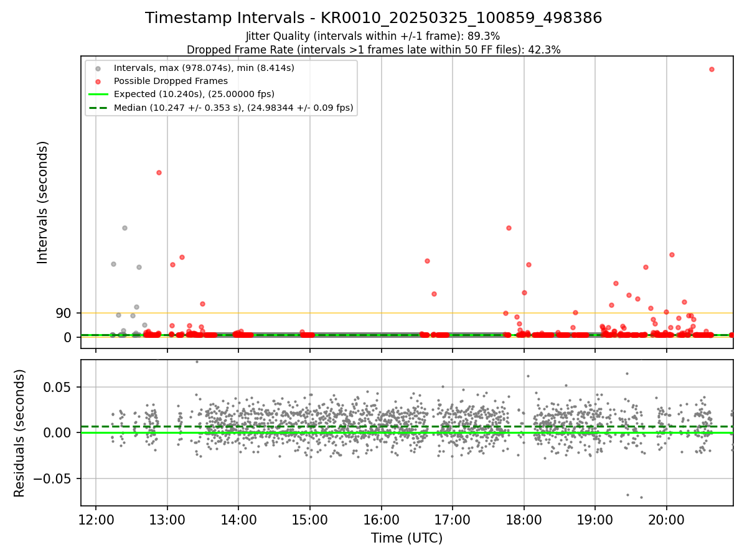
Task: Click the dashed green Median legend line
Action: pyautogui.click(x=97, y=108)
